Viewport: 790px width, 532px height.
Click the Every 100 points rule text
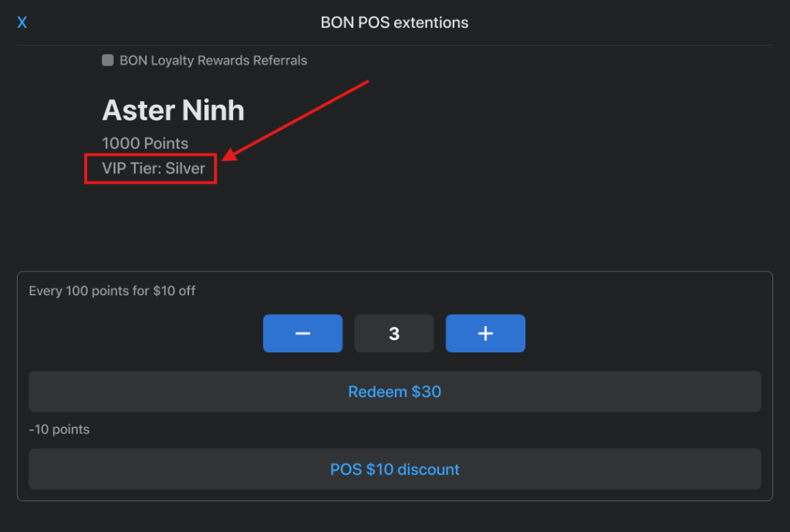tap(112, 291)
